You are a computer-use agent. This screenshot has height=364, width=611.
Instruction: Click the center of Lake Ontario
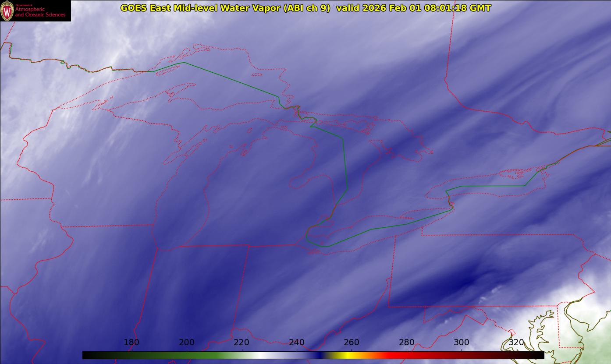pyautogui.click(x=487, y=186)
